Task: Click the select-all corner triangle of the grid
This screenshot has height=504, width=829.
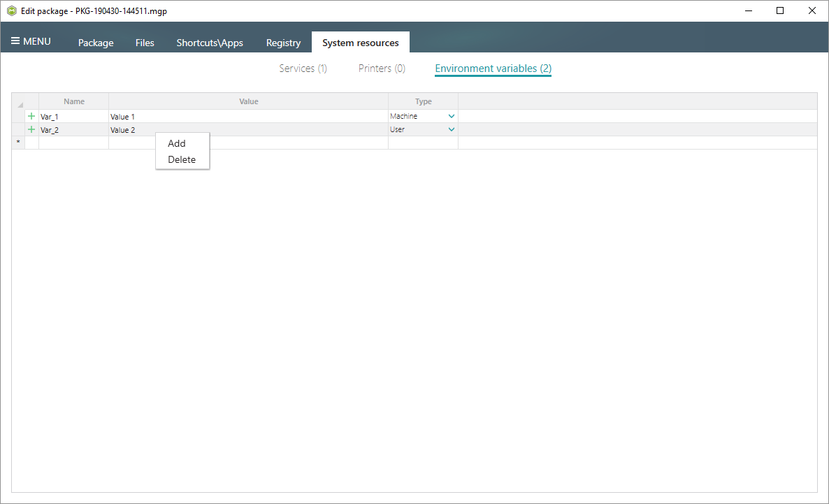Action: tap(20, 104)
